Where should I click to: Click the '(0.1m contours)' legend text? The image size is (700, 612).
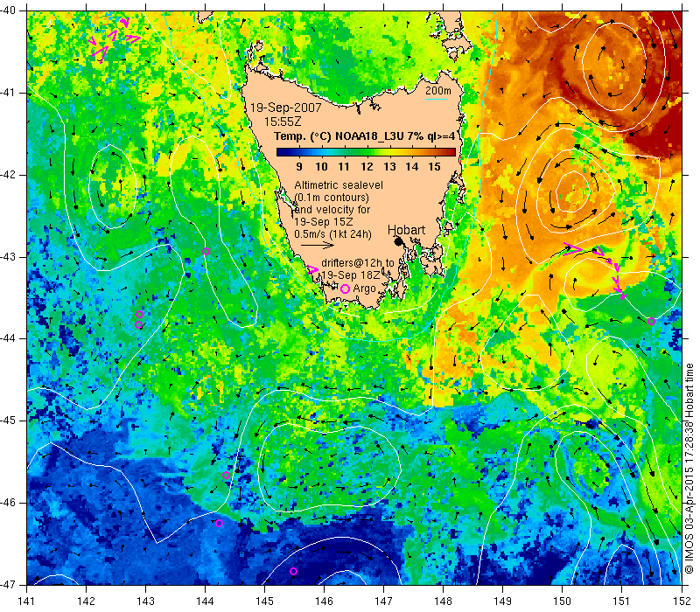332,198
